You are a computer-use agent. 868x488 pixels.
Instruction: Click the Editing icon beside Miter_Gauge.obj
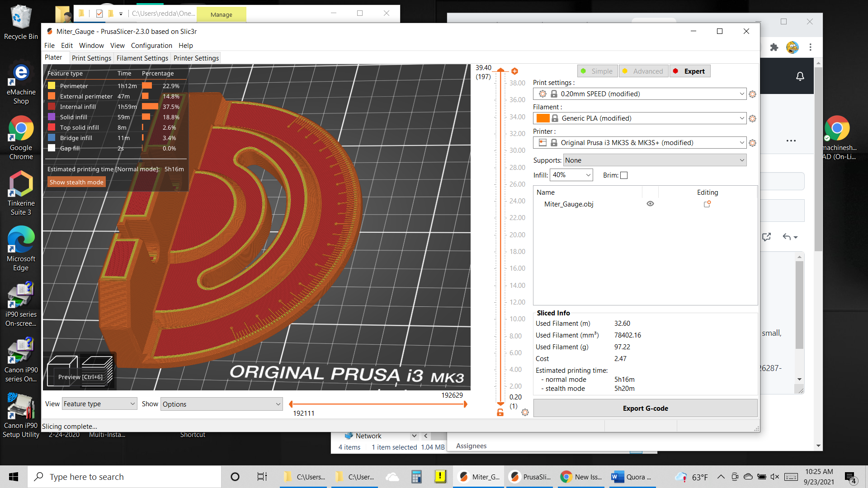click(707, 204)
